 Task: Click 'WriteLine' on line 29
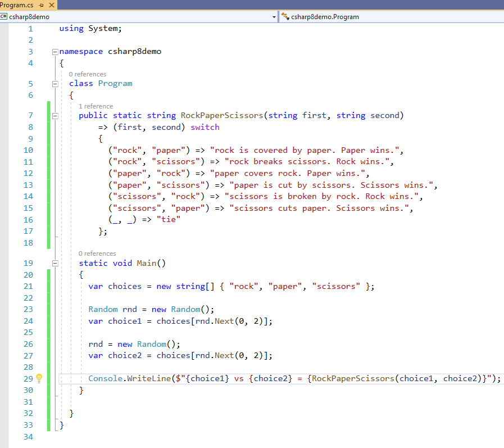149,378
